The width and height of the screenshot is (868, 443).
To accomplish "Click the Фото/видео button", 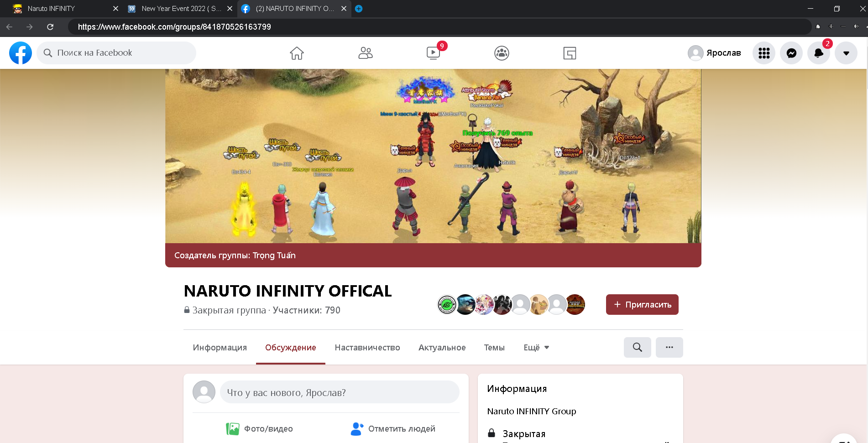I will point(259,429).
